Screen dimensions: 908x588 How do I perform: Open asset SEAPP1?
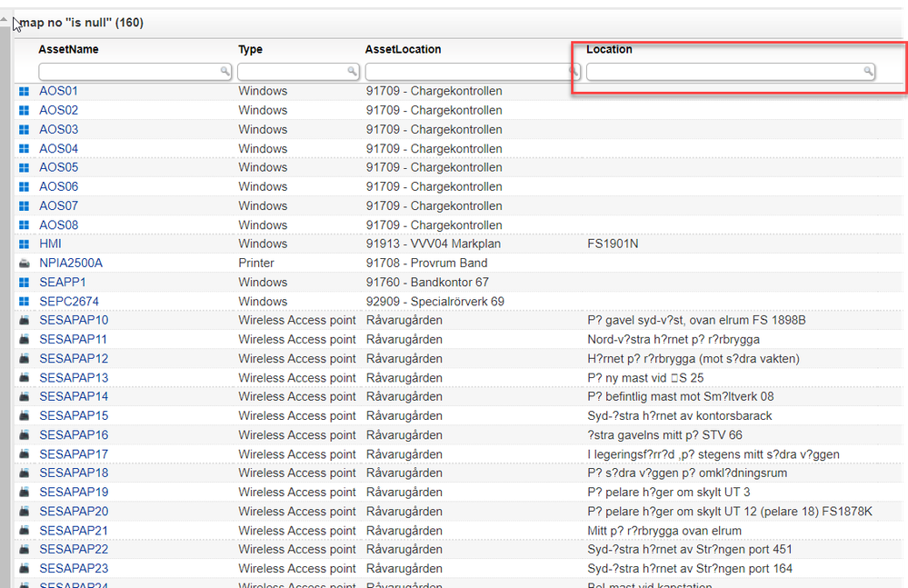pyautogui.click(x=62, y=283)
